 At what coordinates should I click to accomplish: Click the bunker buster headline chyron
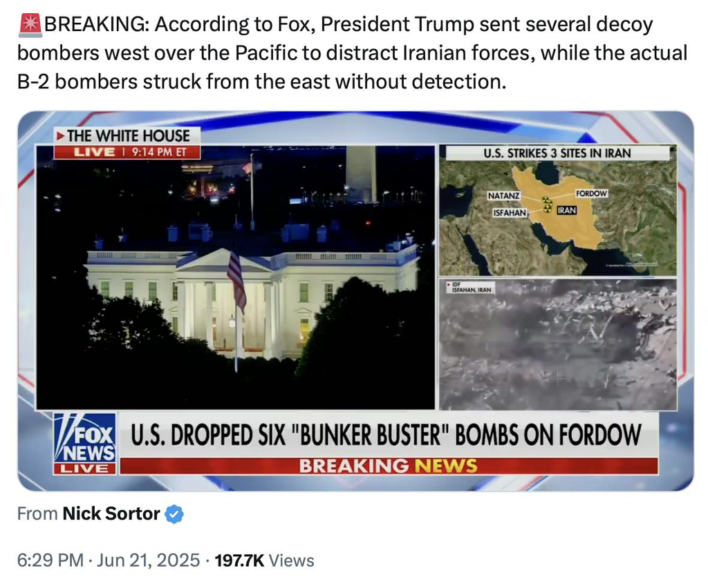tap(386, 435)
